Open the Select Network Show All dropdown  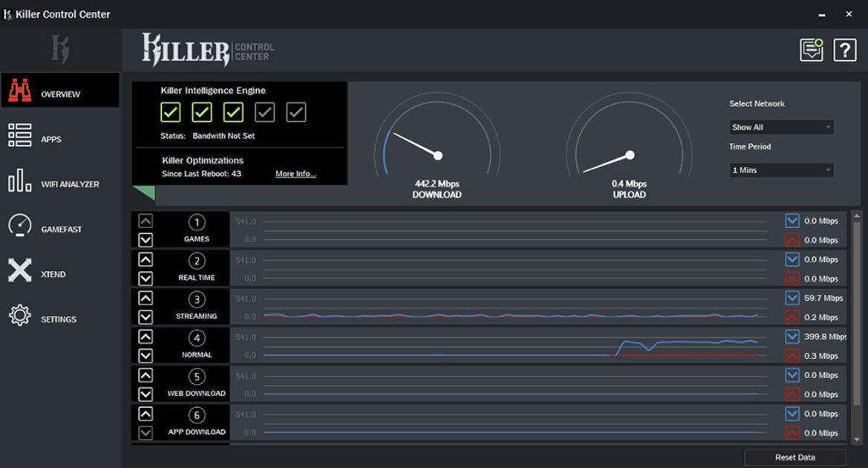click(781, 127)
